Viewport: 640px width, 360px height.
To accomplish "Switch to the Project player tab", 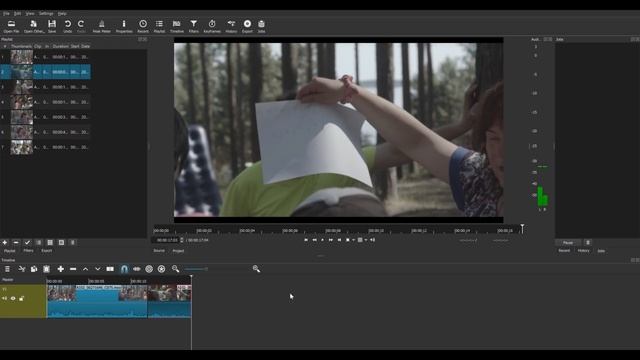I will [178, 251].
